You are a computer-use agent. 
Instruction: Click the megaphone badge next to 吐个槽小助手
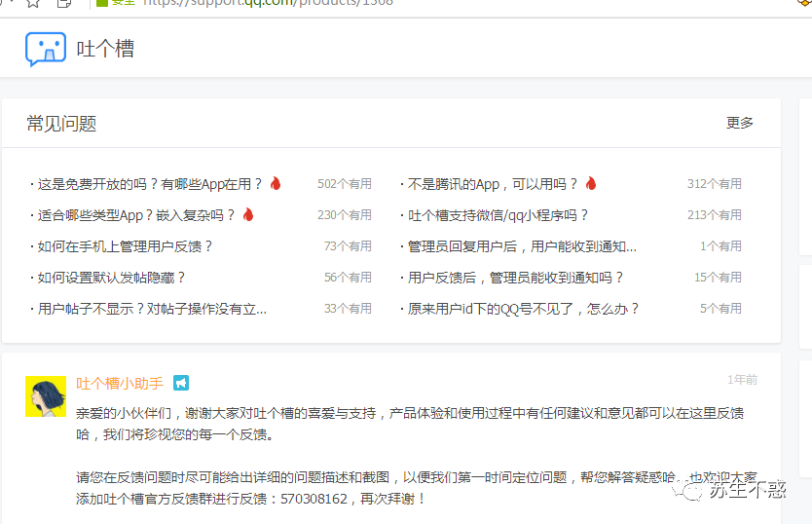181,383
